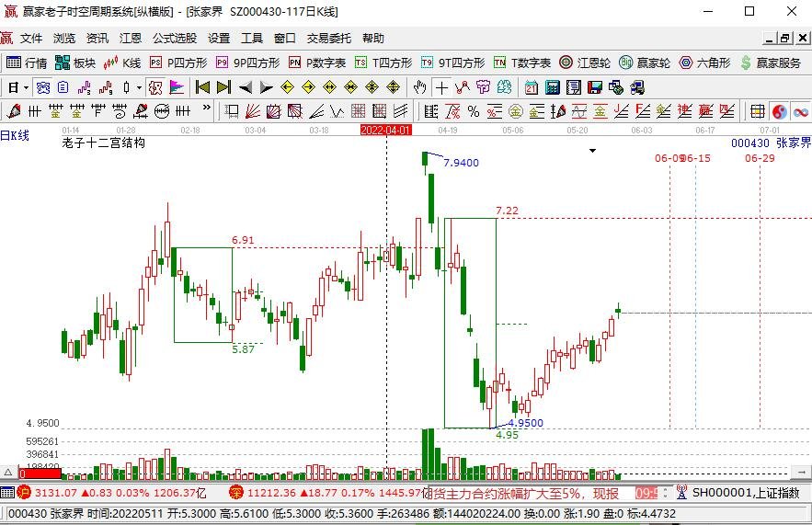Click the red zigzag 9 step icon

point(106,87)
